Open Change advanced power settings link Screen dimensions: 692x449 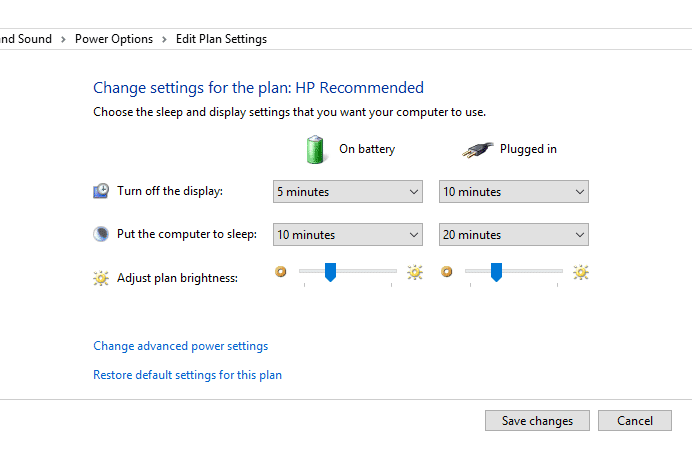point(180,346)
